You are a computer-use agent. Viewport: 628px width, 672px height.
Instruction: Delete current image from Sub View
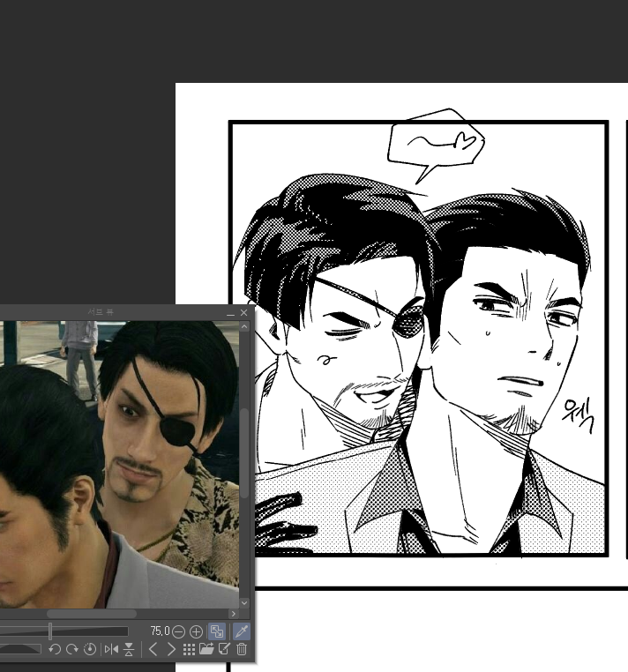point(242,649)
